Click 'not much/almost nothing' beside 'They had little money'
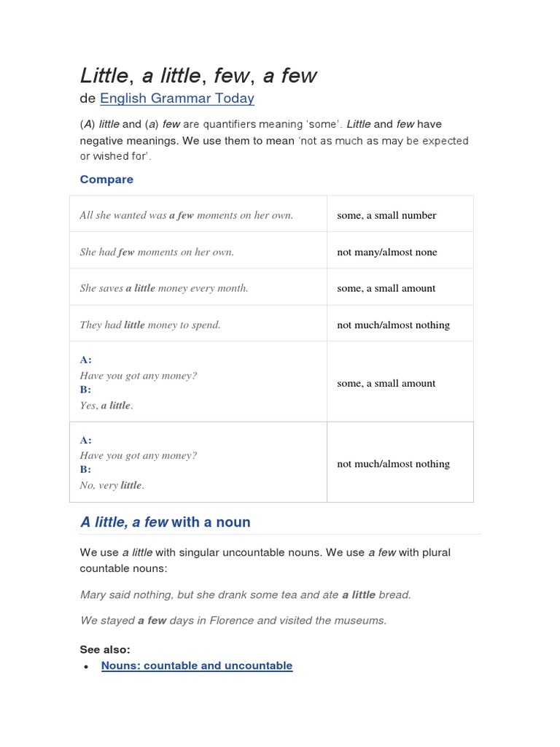Image resolution: width=560 pixels, height=747 pixels. pos(393,325)
